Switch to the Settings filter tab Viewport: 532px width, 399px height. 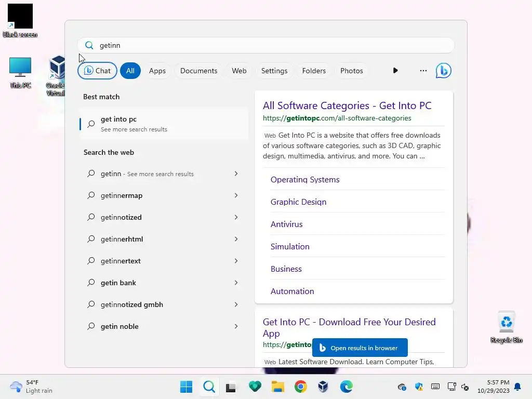click(x=274, y=71)
